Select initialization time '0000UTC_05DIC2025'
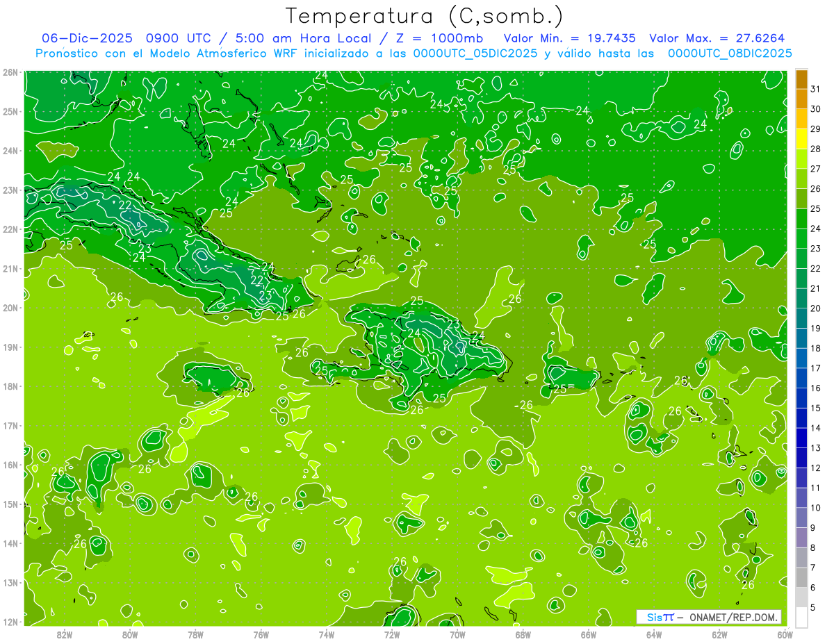The width and height of the screenshot is (834, 644). pyautogui.click(x=475, y=53)
